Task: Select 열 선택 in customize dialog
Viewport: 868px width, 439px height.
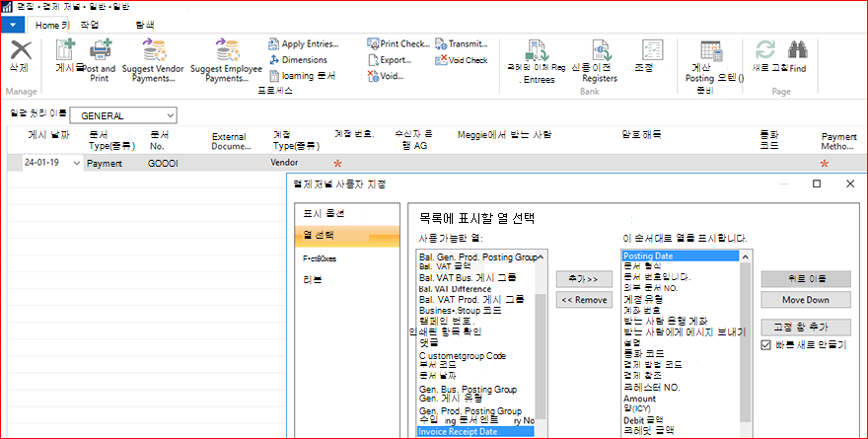Action: coord(347,235)
